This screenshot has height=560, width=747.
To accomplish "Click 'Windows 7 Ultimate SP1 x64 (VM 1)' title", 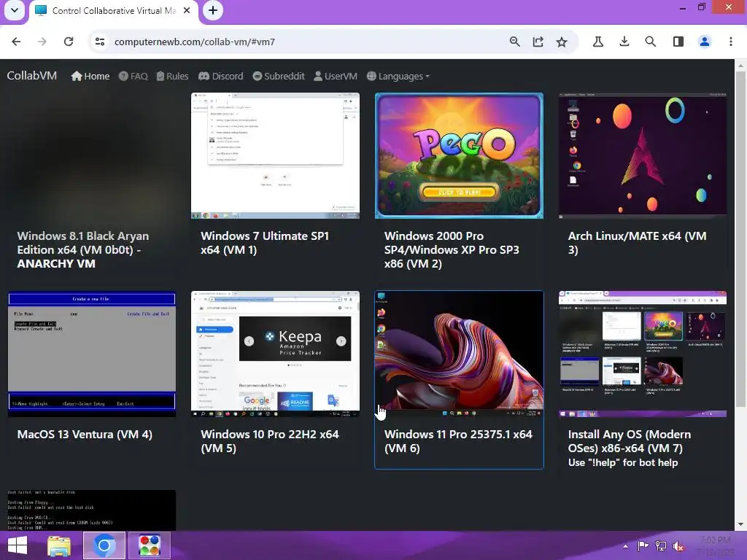I will pos(265,243).
